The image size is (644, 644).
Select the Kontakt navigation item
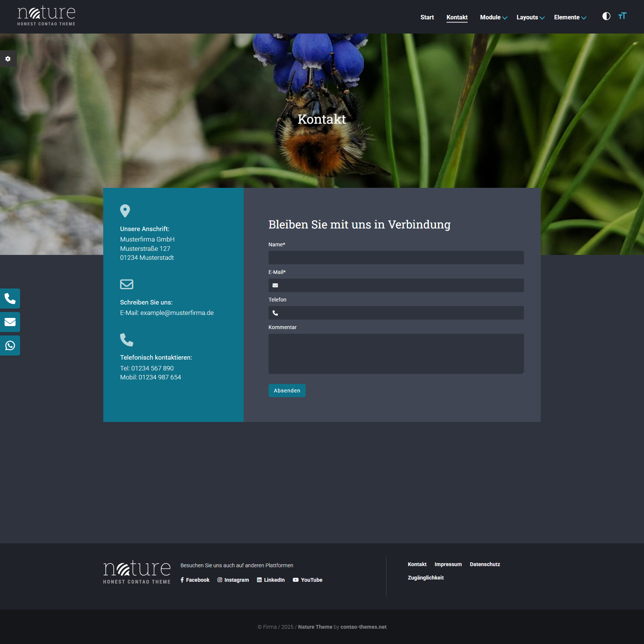pyautogui.click(x=457, y=17)
